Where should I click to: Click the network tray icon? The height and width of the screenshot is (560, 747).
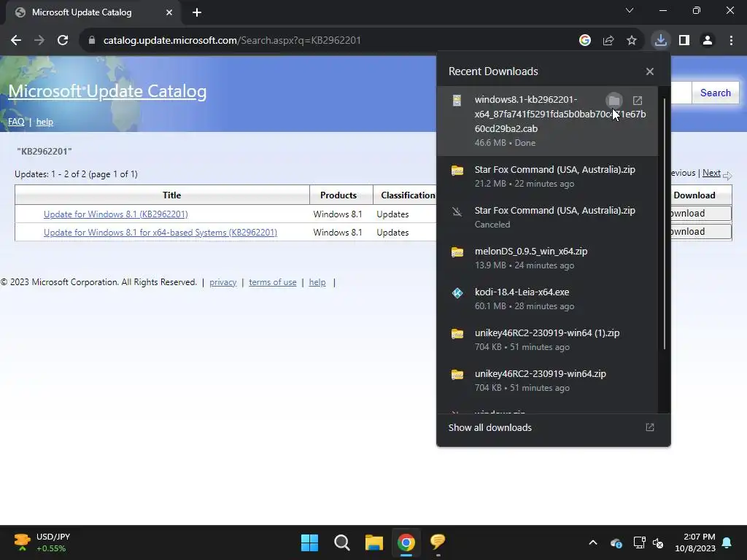pos(639,542)
